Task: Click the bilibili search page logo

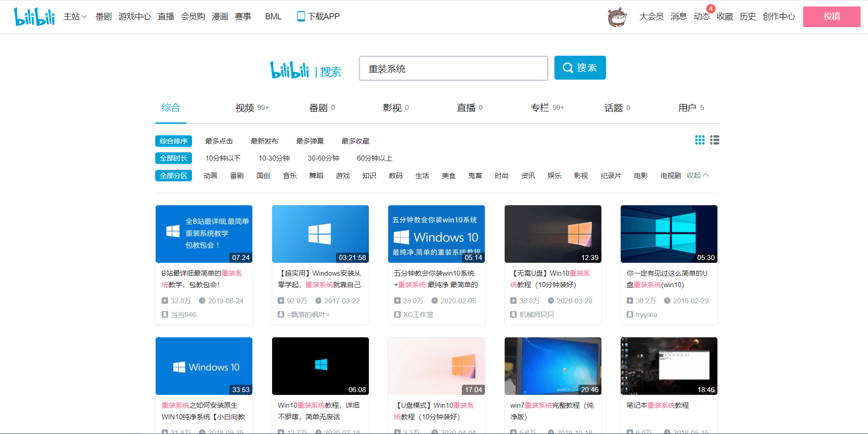Action: (305, 70)
